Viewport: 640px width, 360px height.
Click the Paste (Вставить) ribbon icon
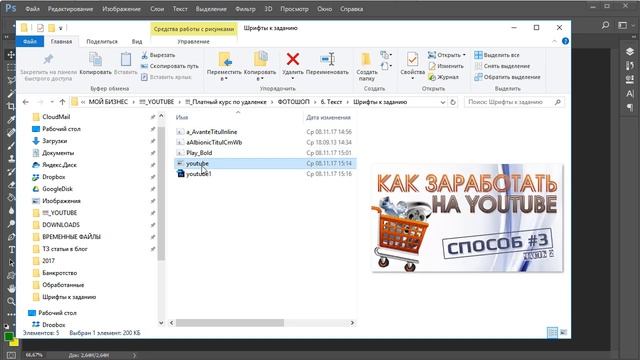pyautogui.click(x=125, y=60)
